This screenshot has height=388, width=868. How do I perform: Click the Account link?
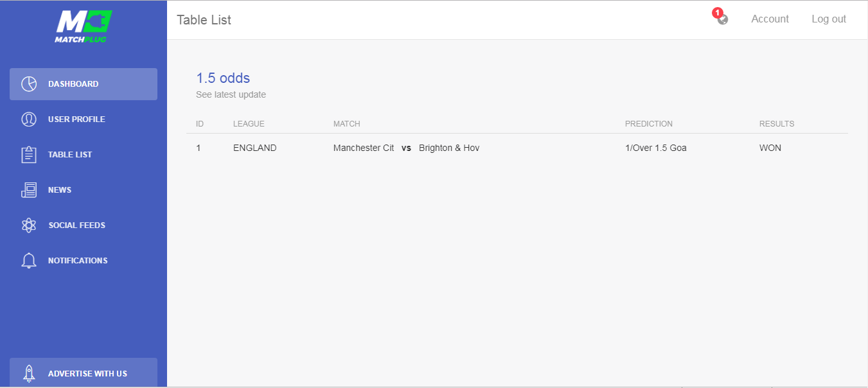click(x=770, y=19)
